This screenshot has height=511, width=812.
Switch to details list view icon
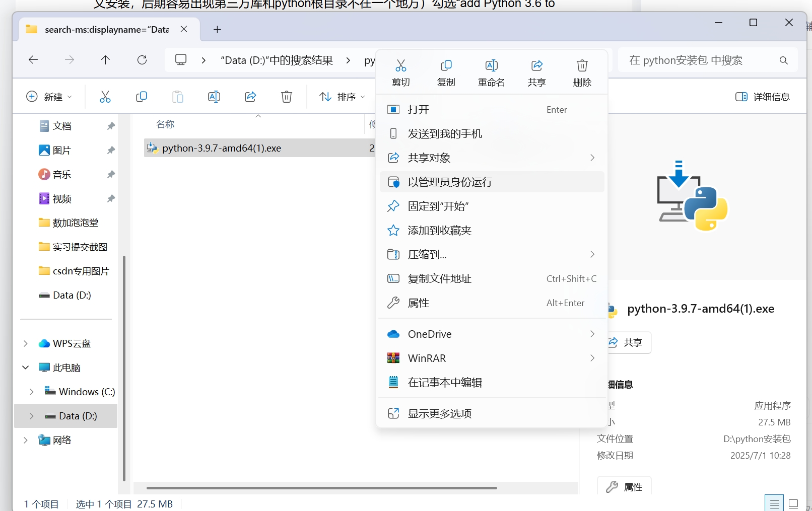coord(774,503)
